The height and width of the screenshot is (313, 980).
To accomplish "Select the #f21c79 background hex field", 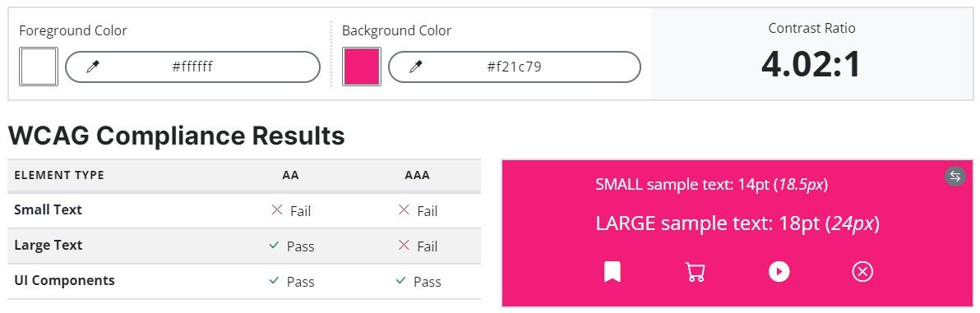I will 515,67.
